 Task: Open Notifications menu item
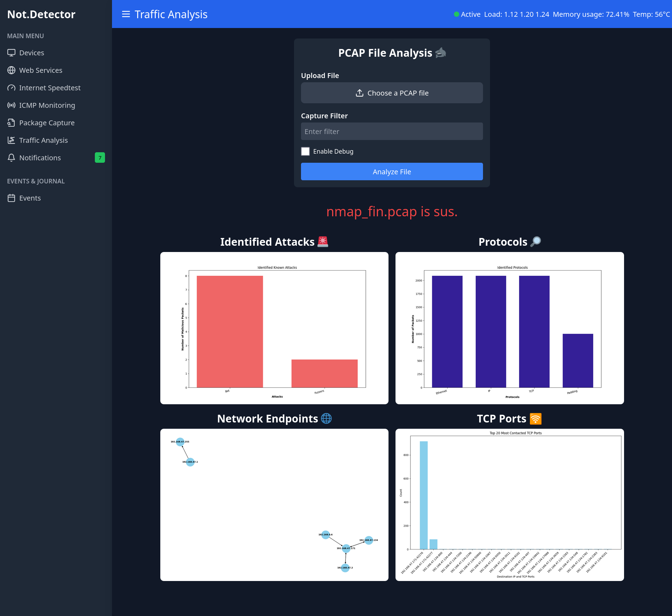[x=56, y=157]
